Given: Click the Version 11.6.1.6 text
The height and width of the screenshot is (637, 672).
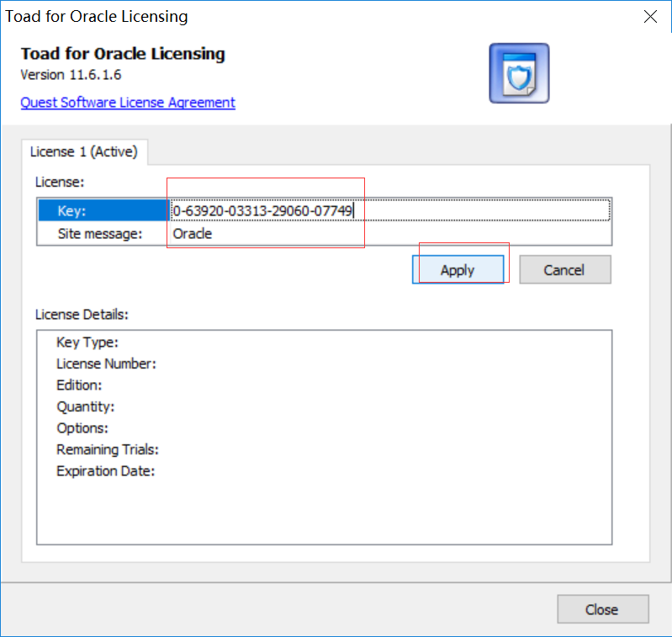Looking at the screenshot, I should pos(71,75).
